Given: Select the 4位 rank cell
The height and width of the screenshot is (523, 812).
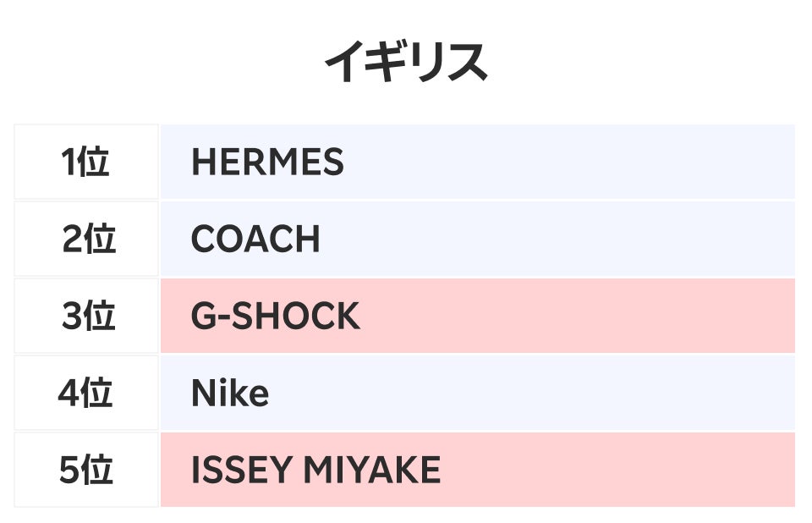Looking at the screenshot, I should click(x=86, y=394).
